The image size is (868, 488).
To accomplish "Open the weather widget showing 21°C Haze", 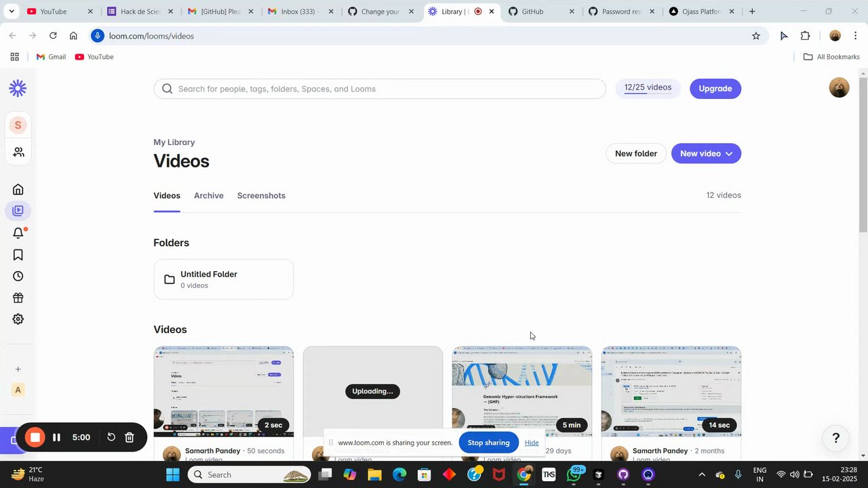I will 28,474.
